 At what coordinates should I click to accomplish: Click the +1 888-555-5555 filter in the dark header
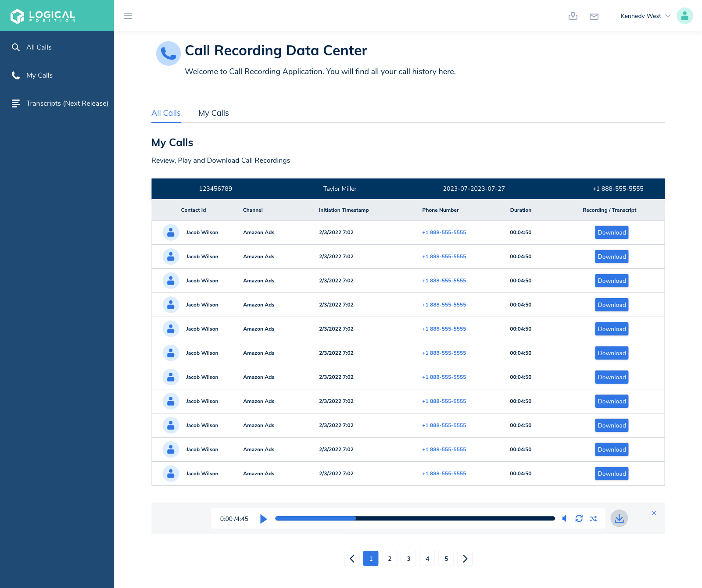618,189
